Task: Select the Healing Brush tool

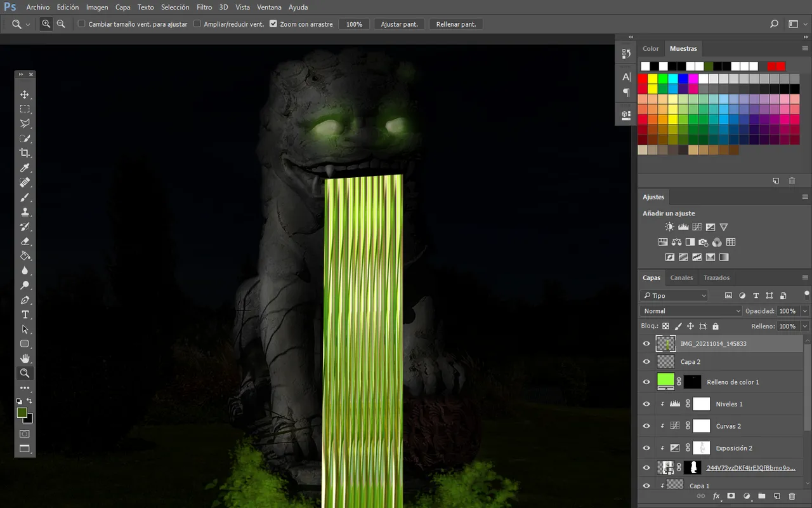Action: pos(25,182)
